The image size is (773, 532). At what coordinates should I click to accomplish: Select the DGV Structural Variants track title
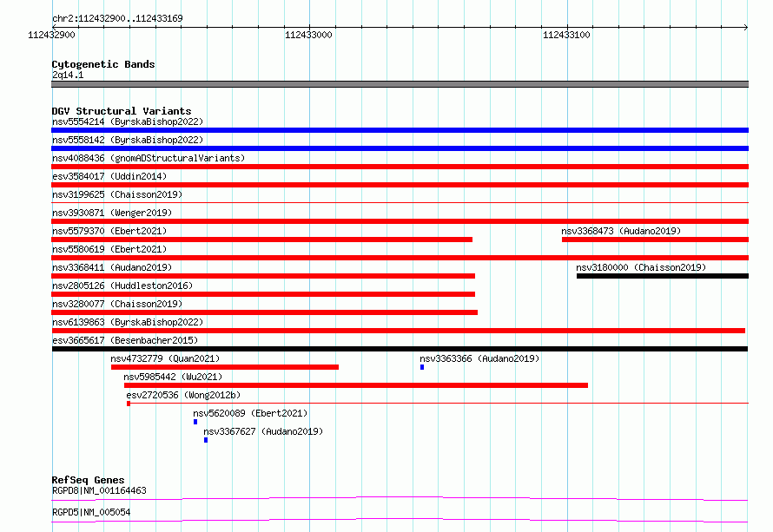click(x=122, y=111)
